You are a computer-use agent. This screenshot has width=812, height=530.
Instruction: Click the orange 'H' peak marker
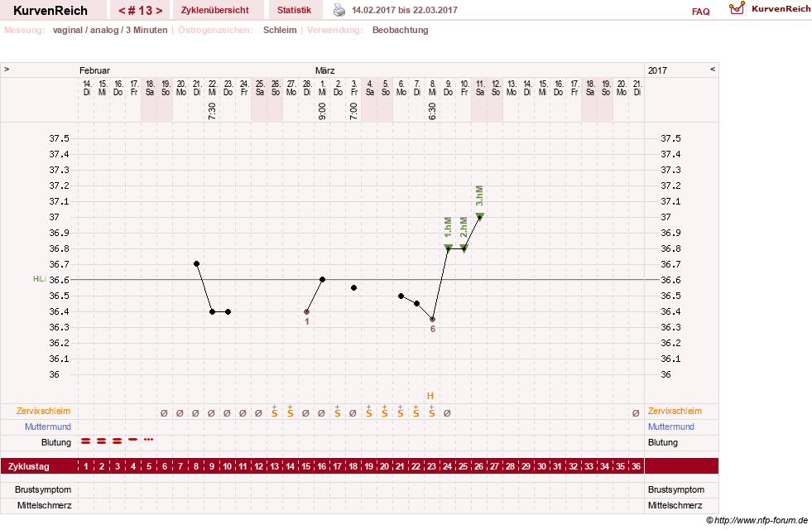430,397
